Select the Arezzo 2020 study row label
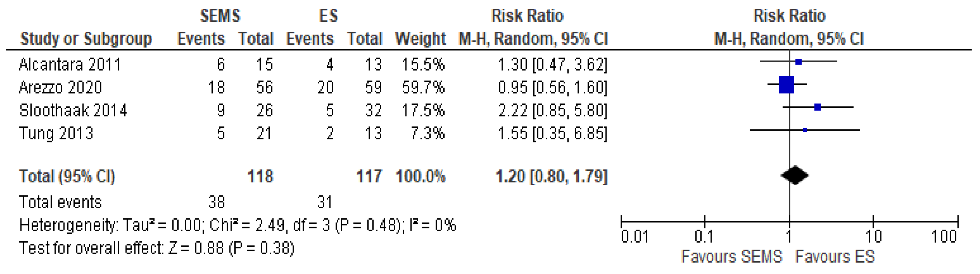 (60, 88)
